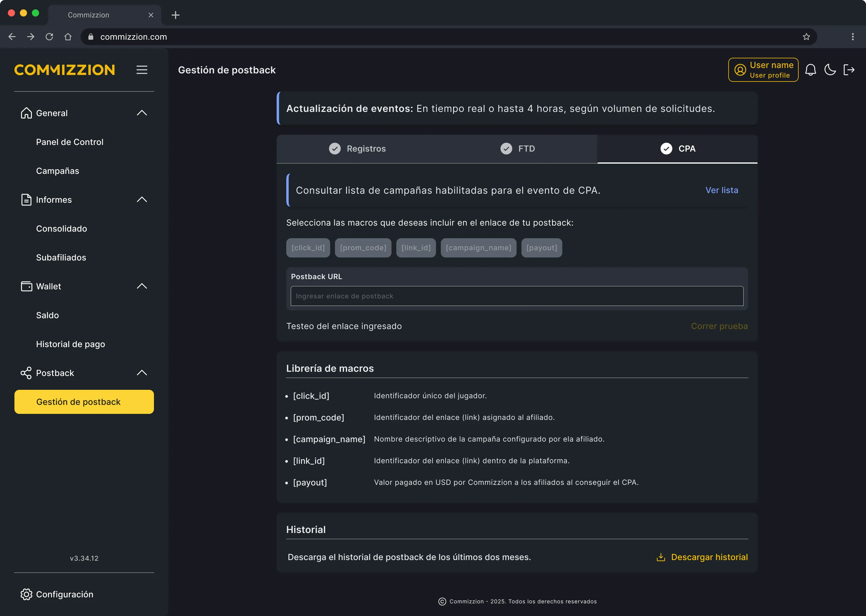Click the Configuración gear icon
The image size is (866, 616).
(x=26, y=594)
